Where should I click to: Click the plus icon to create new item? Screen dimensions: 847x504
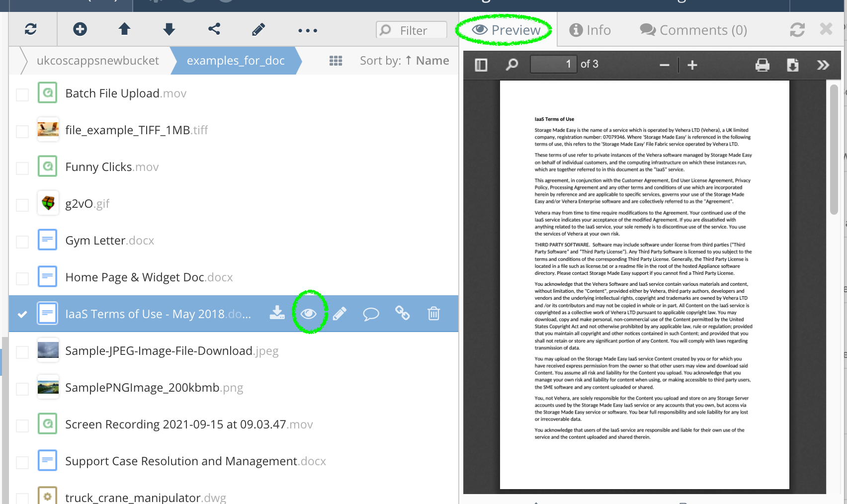coord(80,30)
